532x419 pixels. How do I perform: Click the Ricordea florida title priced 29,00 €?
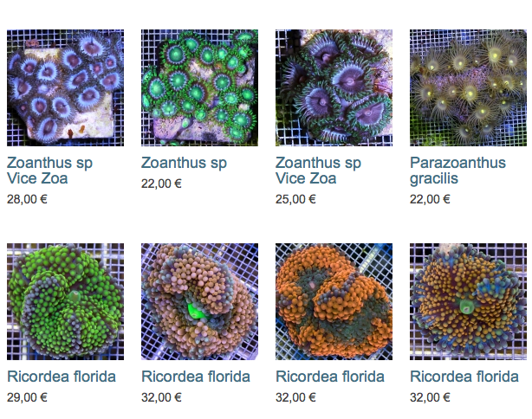pos(62,377)
